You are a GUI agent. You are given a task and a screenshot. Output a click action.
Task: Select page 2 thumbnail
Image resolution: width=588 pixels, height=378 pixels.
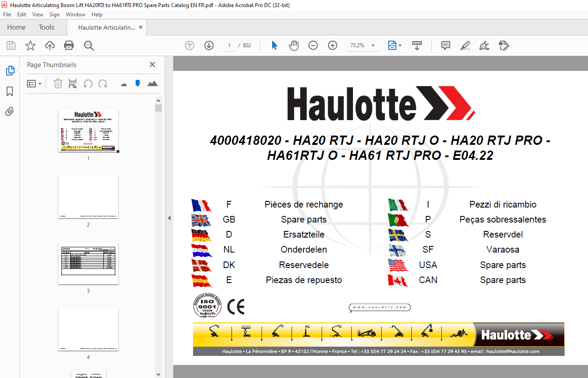pyautogui.click(x=88, y=197)
